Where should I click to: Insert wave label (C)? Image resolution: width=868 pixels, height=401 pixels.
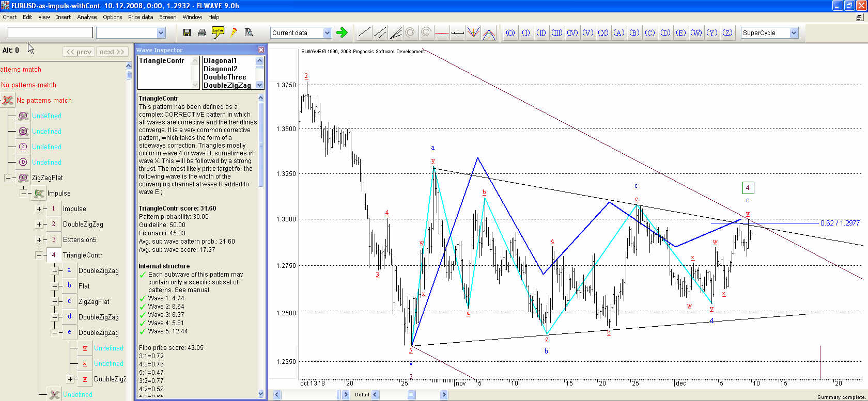(x=650, y=33)
